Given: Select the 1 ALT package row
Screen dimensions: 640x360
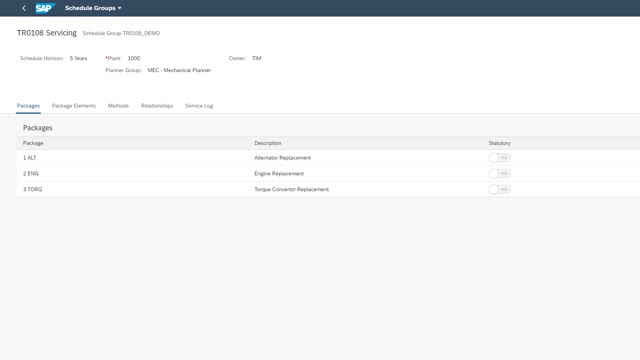Looking at the screenshot, I should pos(328,158).
